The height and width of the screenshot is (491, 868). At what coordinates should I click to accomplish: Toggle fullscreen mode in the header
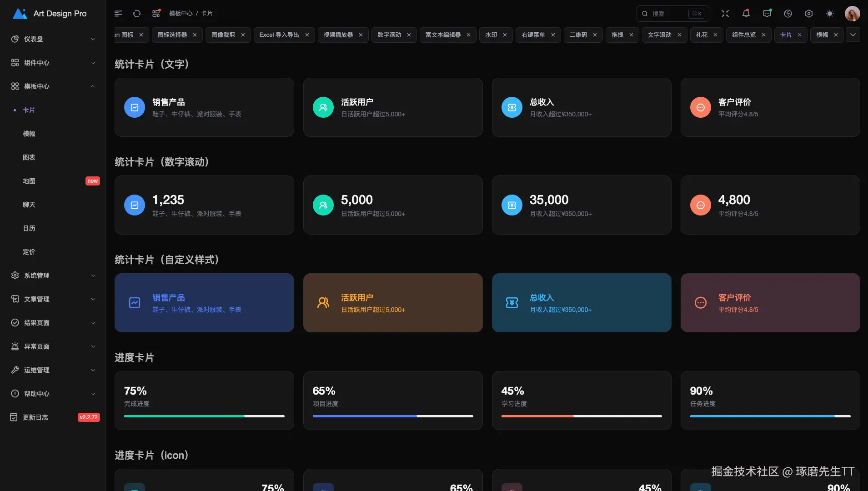coord(725,14)
